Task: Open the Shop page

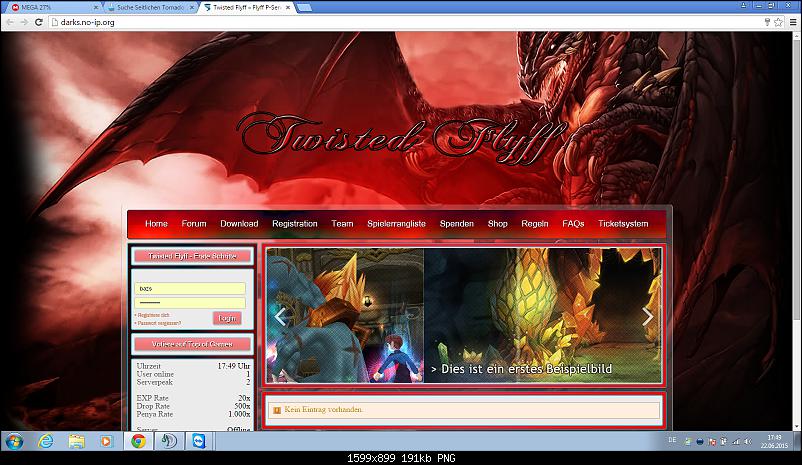Action: tap(498, 224)
